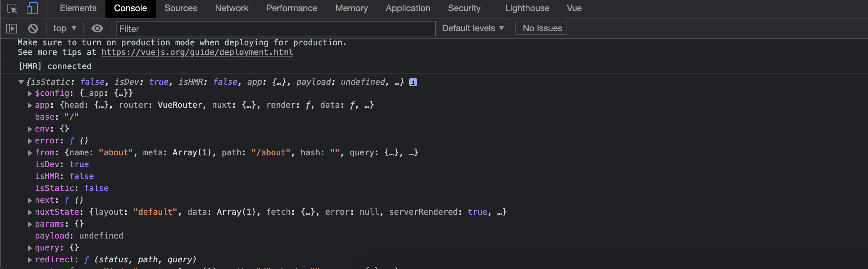The image size is (868, 269).
Task: Clear the console with the ban icon
Action: click(33, 28)
